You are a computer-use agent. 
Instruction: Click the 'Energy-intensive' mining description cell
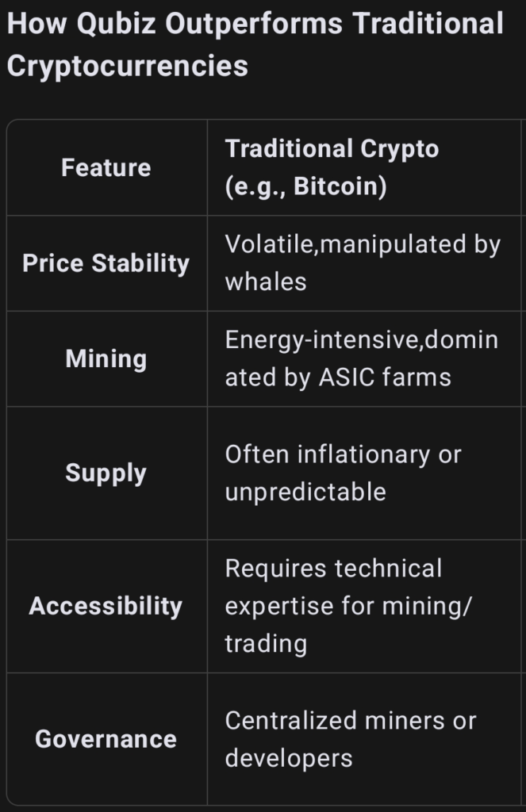tap(362, 359)
